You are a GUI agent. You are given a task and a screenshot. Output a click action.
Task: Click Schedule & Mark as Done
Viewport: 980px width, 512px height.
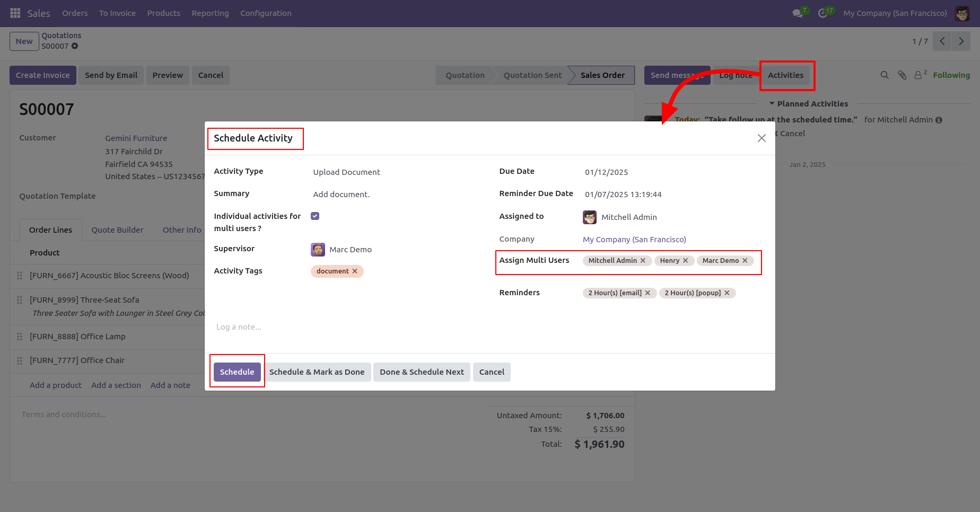(317, 372)
